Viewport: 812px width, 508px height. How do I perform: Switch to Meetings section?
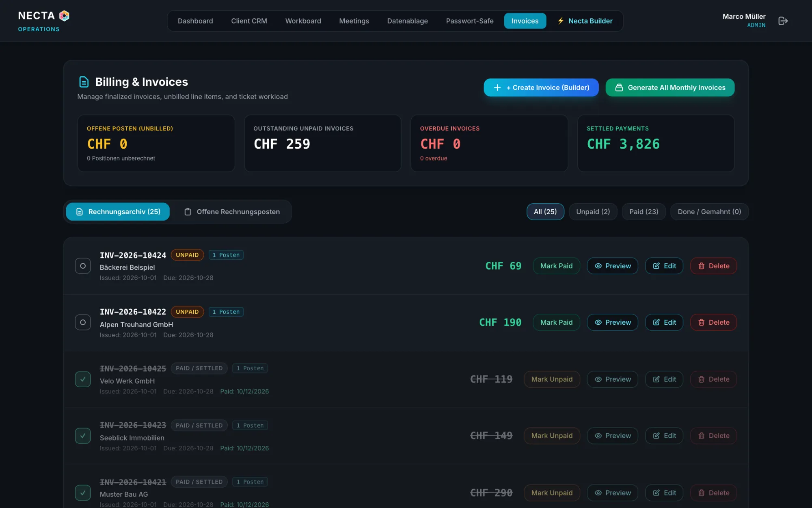click(x=354, y=21)
